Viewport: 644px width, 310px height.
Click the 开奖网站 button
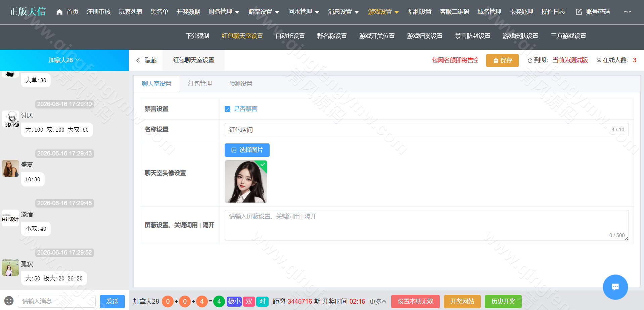(x=462, y=302)
